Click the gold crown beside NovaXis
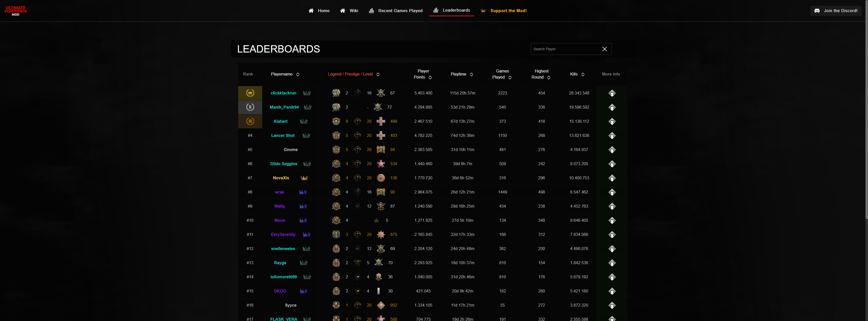Image resolution: width=868 pixels, height=321 pixels. [x=304, y=178]
